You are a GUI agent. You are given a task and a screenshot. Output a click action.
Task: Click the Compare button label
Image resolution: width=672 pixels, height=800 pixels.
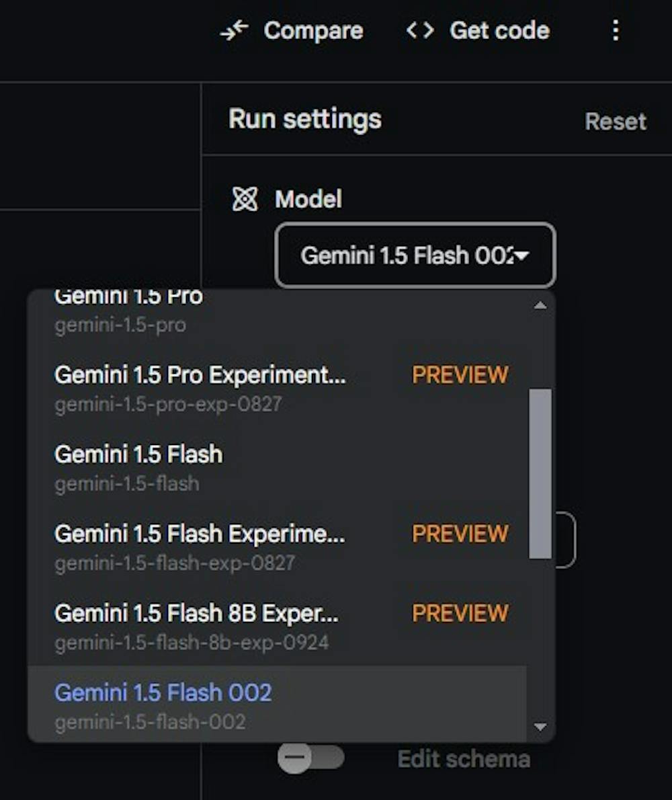click(x=313, y=31)
